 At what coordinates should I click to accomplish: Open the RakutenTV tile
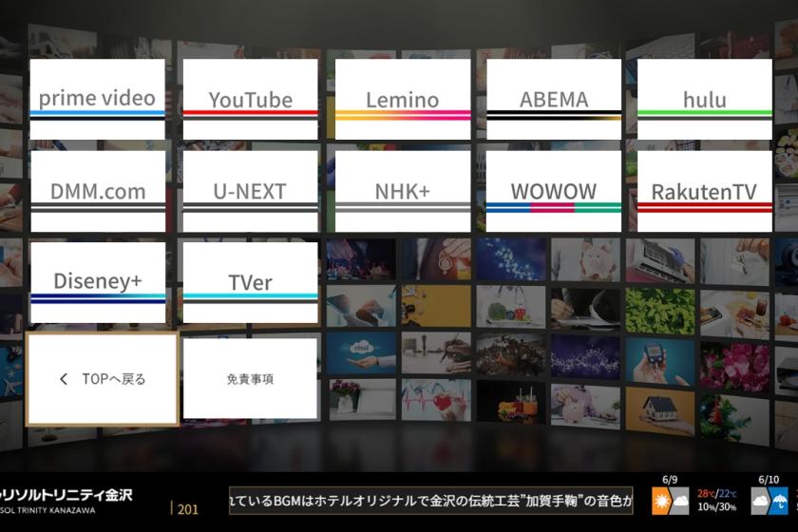(705, 191)
